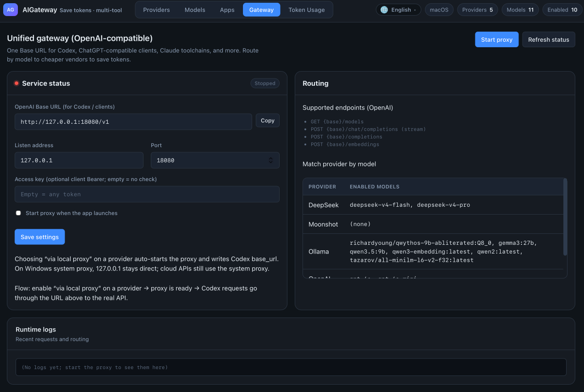Click the Port number stepper arrows
The height and width of the screenshot is (392, 584).
(x=270, y=160)
